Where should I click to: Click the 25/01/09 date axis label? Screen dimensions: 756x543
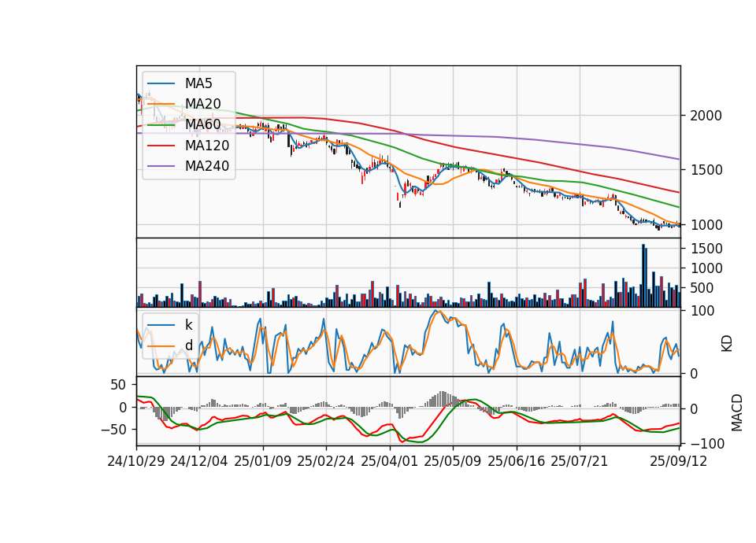[263, 461]
